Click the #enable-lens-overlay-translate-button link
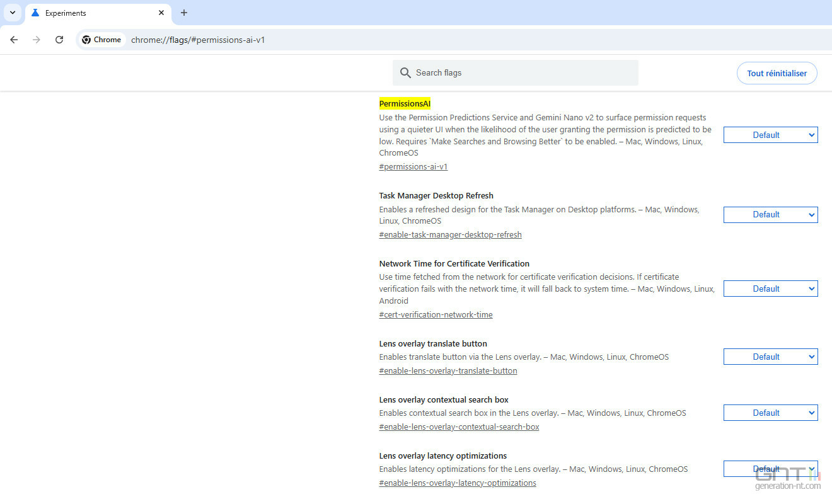832x504 pixels. coord(448,371)
